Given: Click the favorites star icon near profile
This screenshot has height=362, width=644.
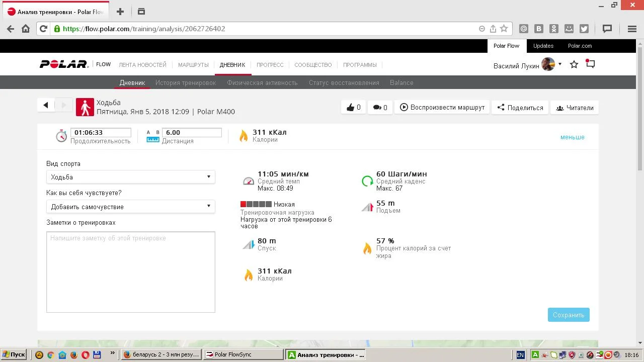Looking at the screenshot, I should tap(574, 64).
